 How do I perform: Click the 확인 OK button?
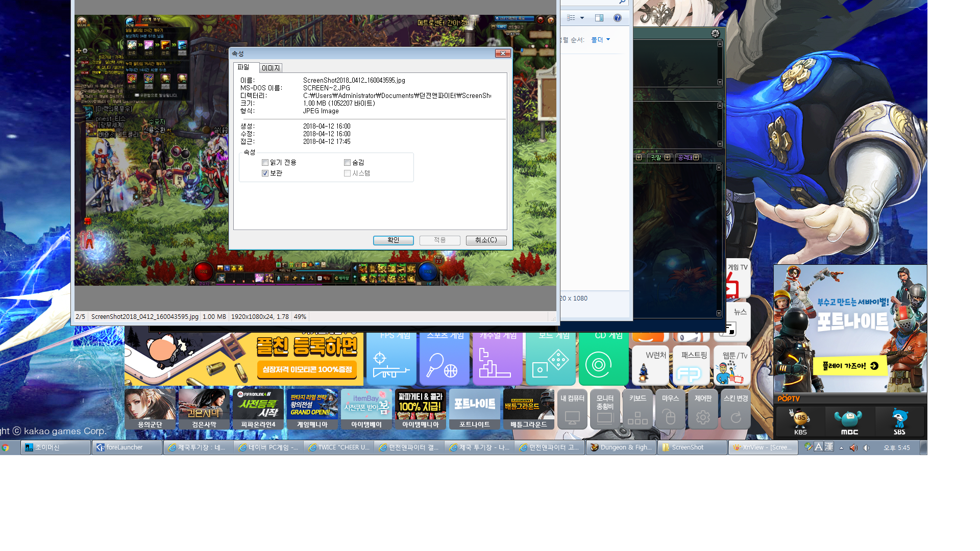tap(393, 240)
